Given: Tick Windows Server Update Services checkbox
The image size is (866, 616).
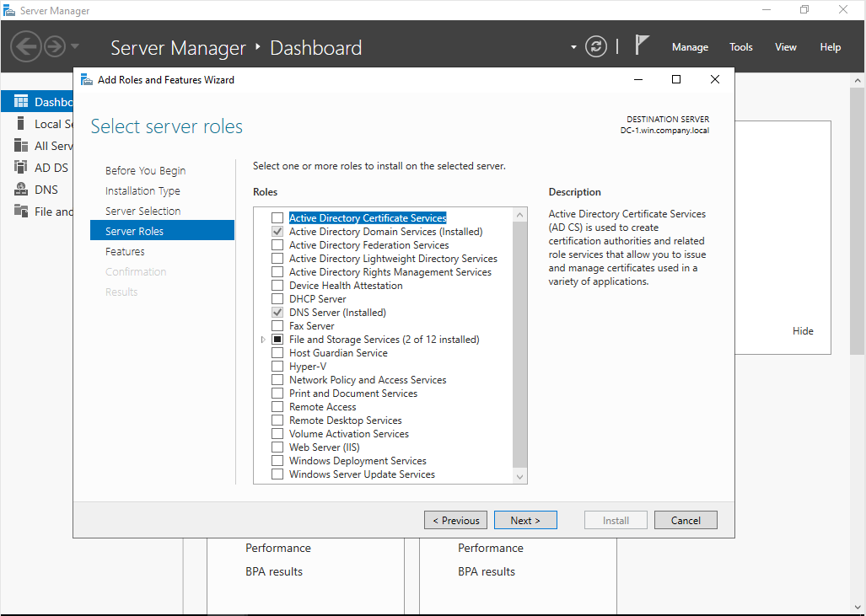Looking at the screenshot, I should tap(277, 474).
